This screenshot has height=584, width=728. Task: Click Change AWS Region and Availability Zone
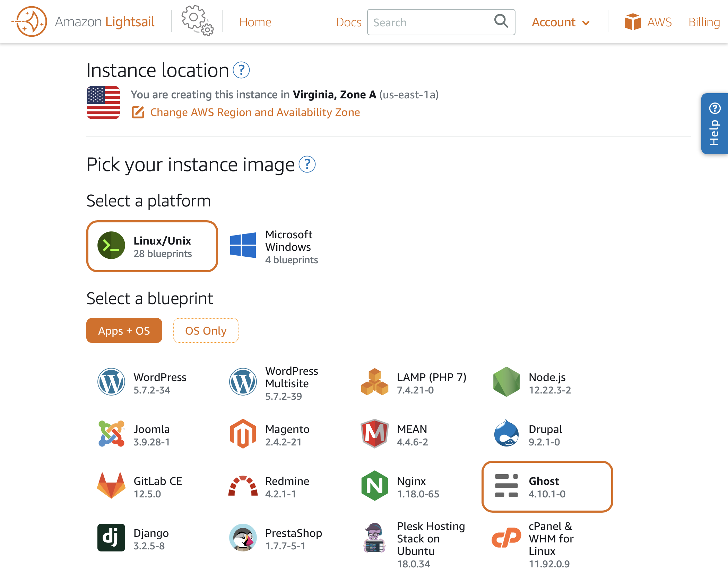254,112
